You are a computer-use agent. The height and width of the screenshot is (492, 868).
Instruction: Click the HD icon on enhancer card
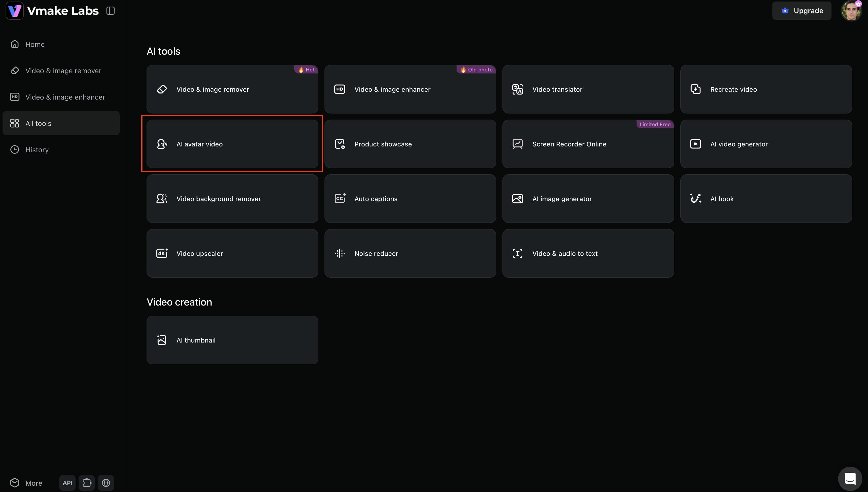tap(340, 89)
